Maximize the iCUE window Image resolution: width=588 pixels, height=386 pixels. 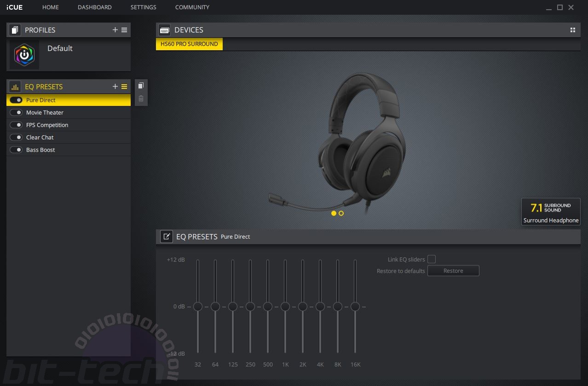coord(560,7)
